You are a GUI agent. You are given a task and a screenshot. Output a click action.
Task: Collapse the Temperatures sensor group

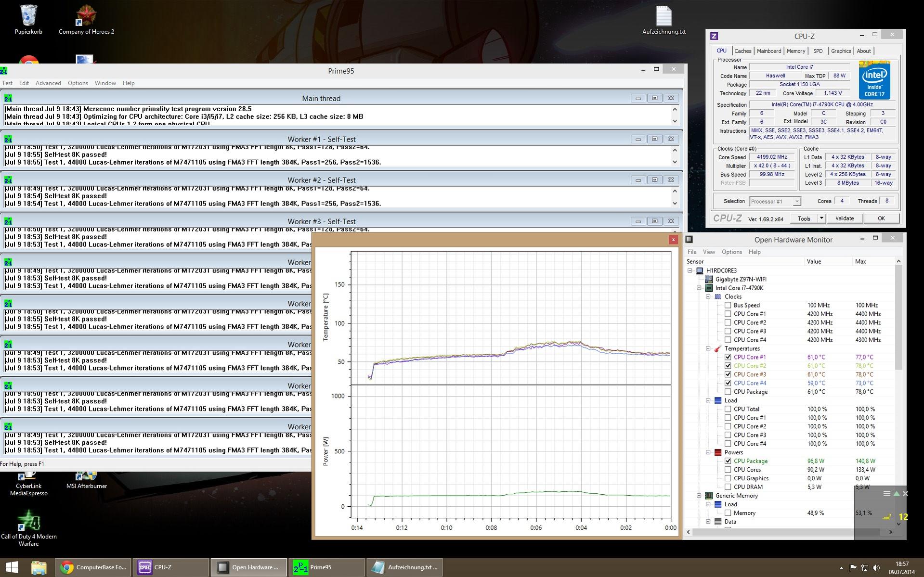[708, 348]
